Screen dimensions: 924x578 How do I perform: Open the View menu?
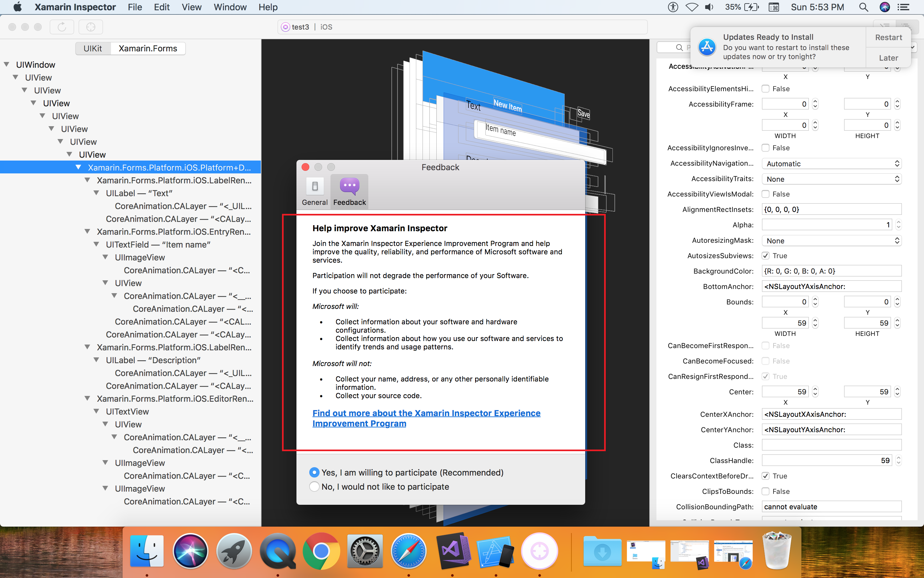click(191, 7)
